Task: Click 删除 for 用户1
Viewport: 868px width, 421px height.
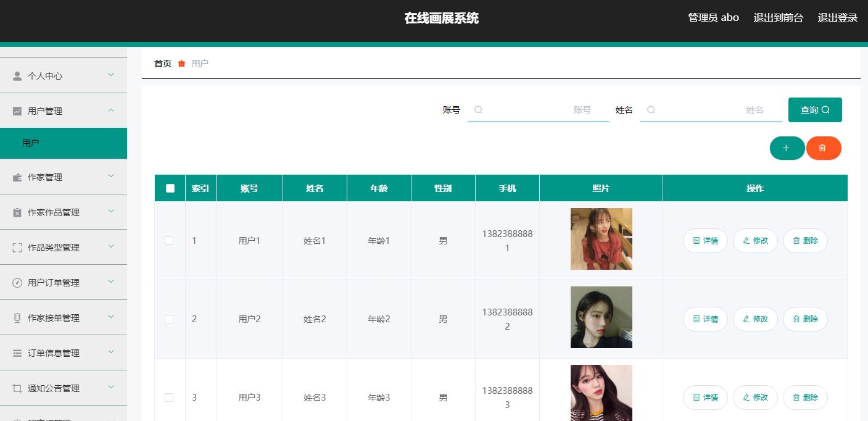Action: pyautogui.click(x=805, y=241)
